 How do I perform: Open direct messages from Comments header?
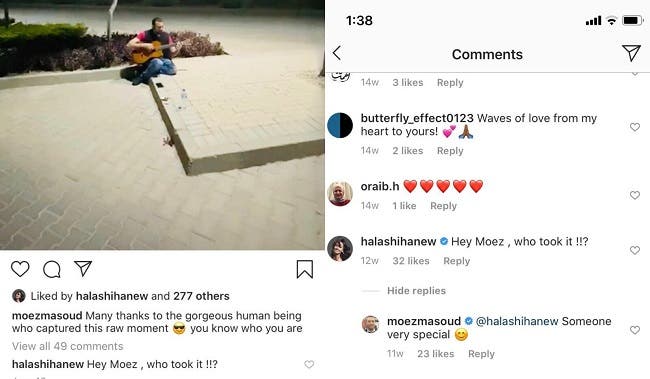point(631,53)
